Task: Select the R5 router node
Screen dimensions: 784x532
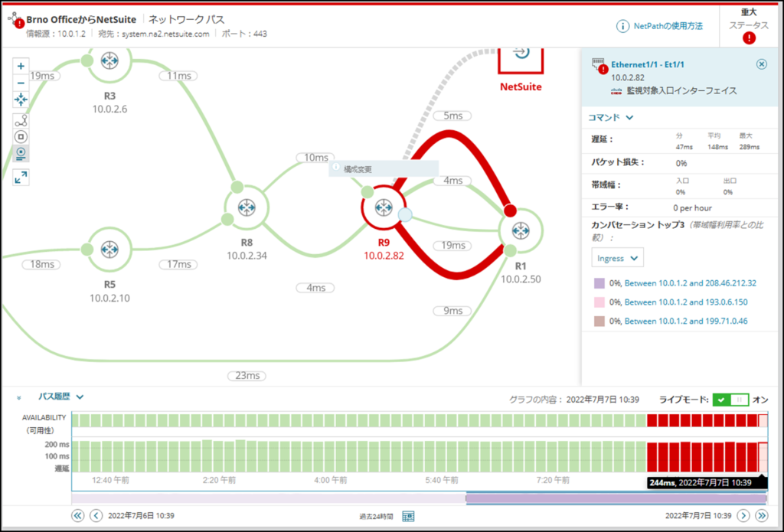Action: (x=109, y=249)
